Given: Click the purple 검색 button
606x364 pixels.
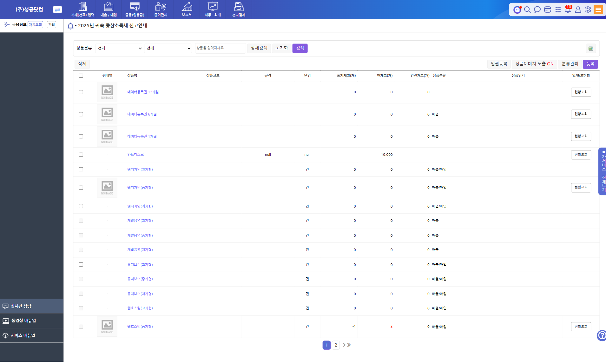Looking at the screenshot, I should pyautogui.click(x=300, y=48).
